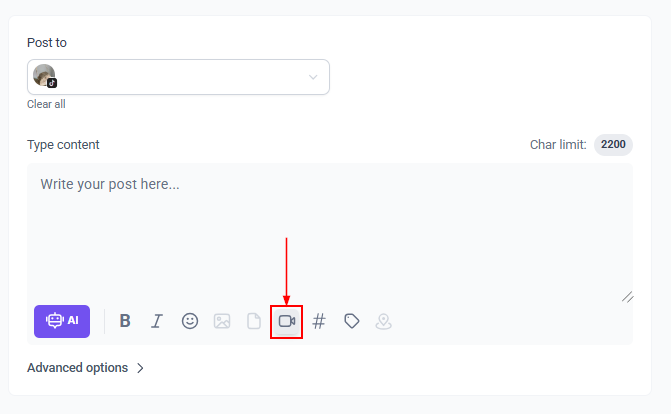Click the add location pin icon
Screen dimensions: 671x414
(x=383, y=321)
